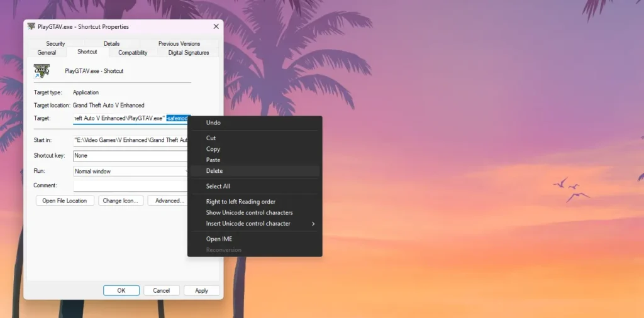Viewport: 644px width, 318px height.
Task: Choose Cut from context menu
Action: [x=255, y=138]
